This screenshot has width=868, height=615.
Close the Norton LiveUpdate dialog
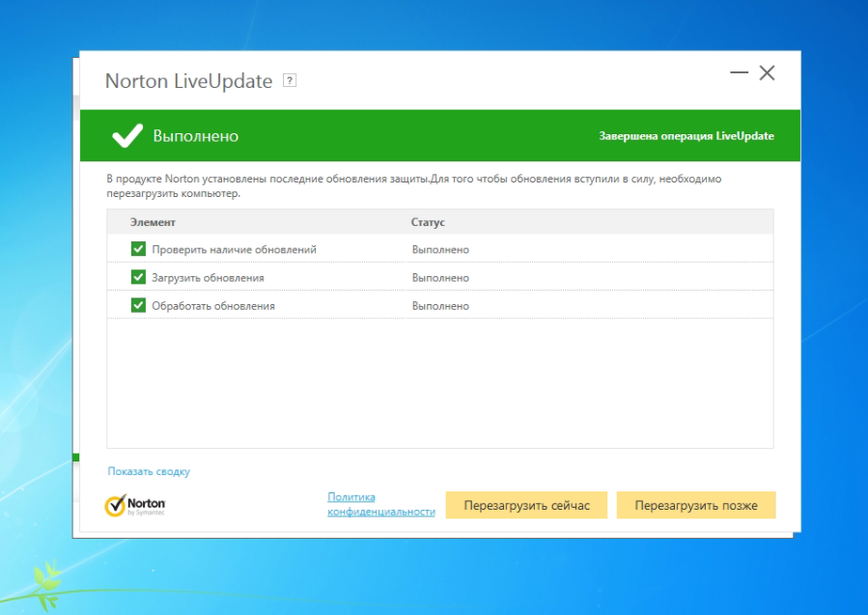768,73
